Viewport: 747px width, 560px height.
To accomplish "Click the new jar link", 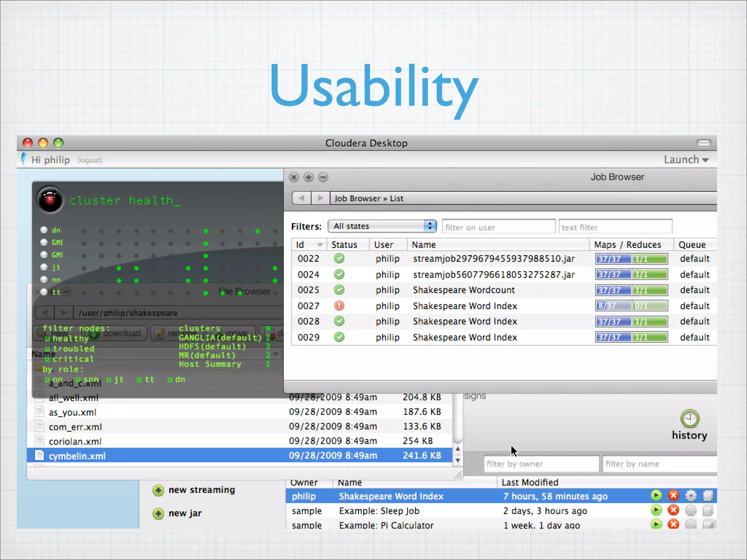I will [185, 513].
